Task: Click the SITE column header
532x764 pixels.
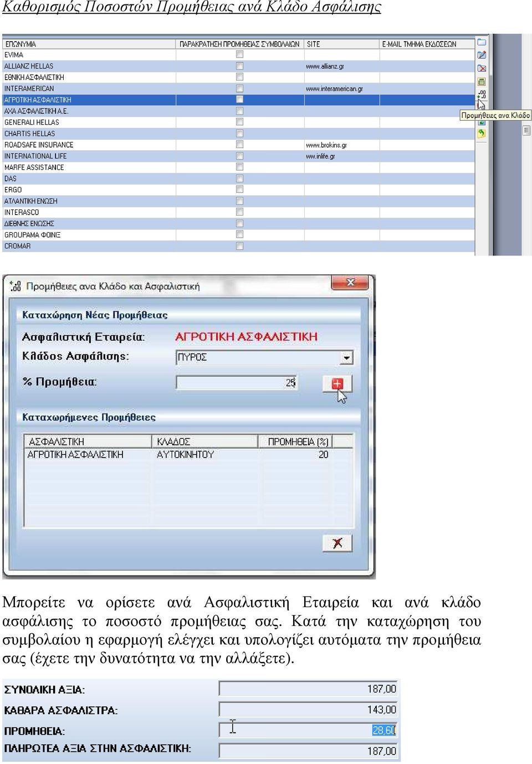Action: pos(342,44)
